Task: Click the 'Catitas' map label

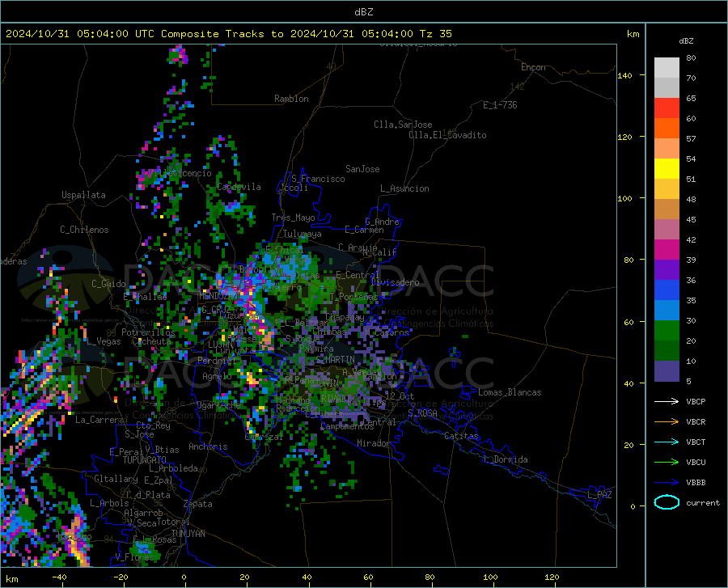Action: (461, 436)
